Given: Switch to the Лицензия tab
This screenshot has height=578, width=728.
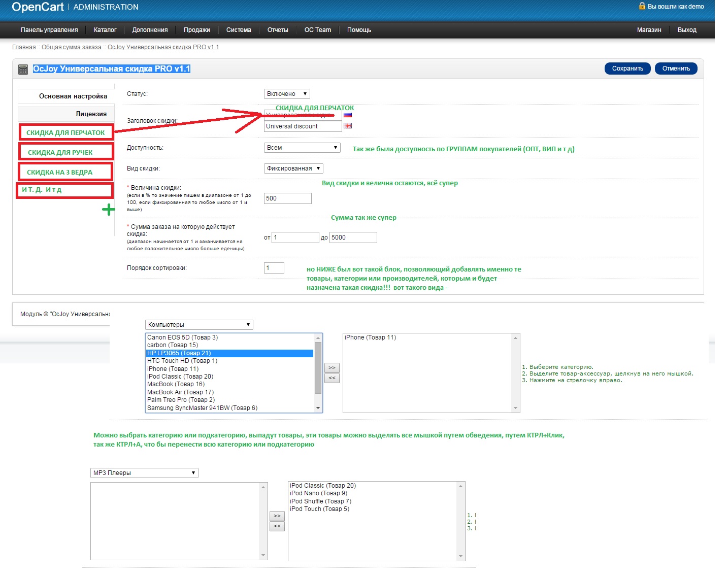Looking at the screenshot, I should point(66,114).
